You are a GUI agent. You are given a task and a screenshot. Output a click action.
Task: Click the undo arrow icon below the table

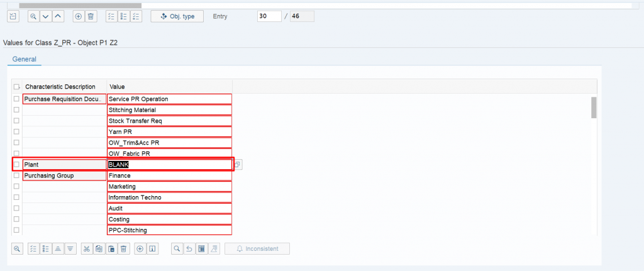point(189,248)
